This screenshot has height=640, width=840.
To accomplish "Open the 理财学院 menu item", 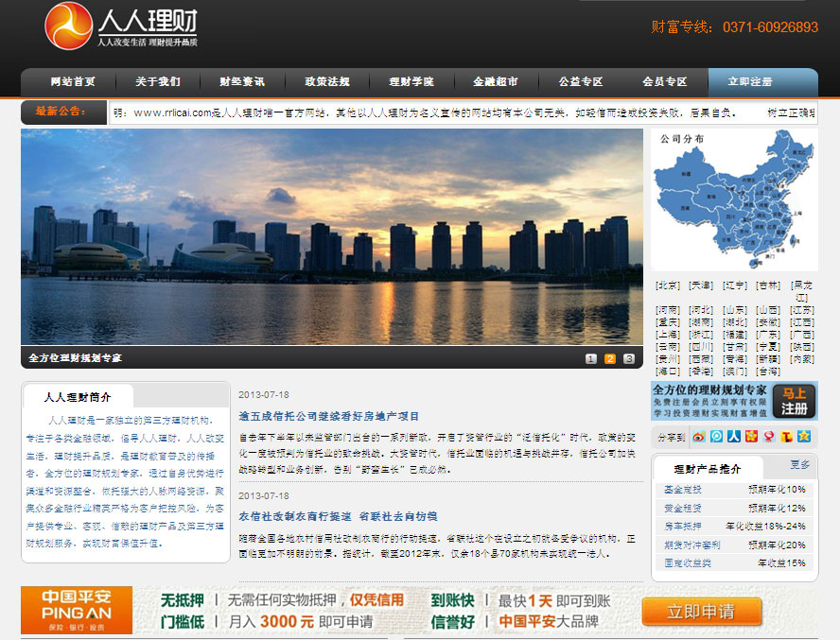I will (x=411, y=82).
